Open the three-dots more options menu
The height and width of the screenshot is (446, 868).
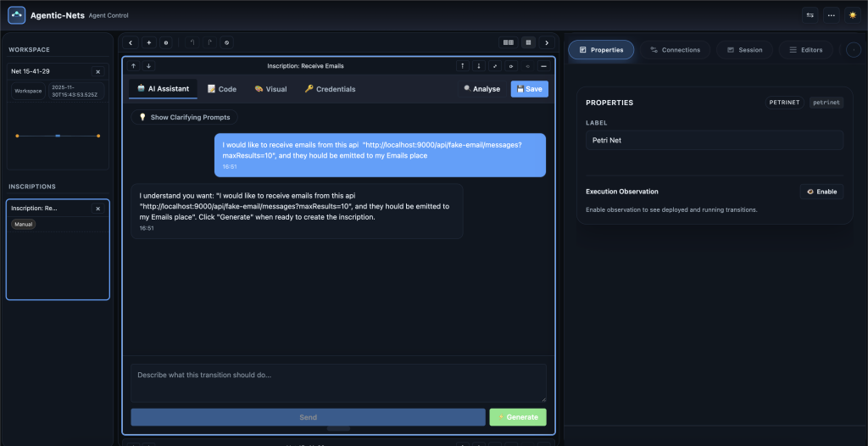pyautogui.click(x=831, y=15)
